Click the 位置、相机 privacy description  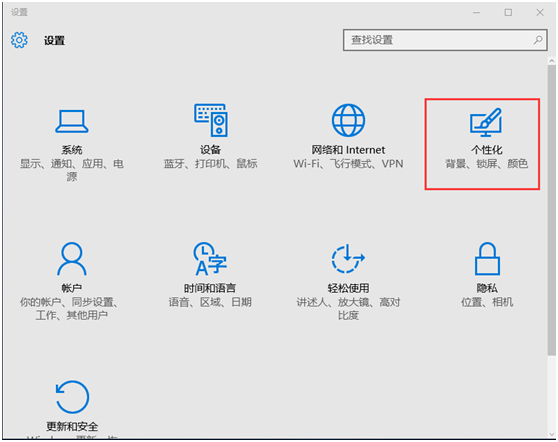tap(487, 302)
